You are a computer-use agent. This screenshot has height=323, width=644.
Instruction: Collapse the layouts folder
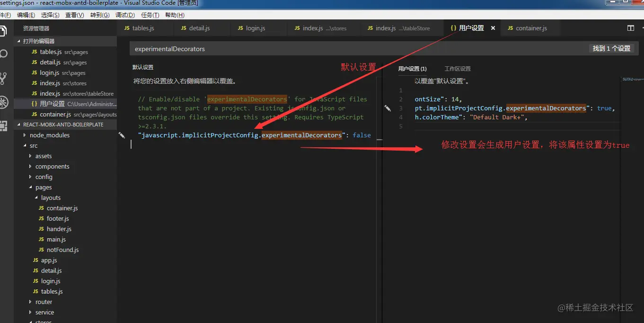65,198
